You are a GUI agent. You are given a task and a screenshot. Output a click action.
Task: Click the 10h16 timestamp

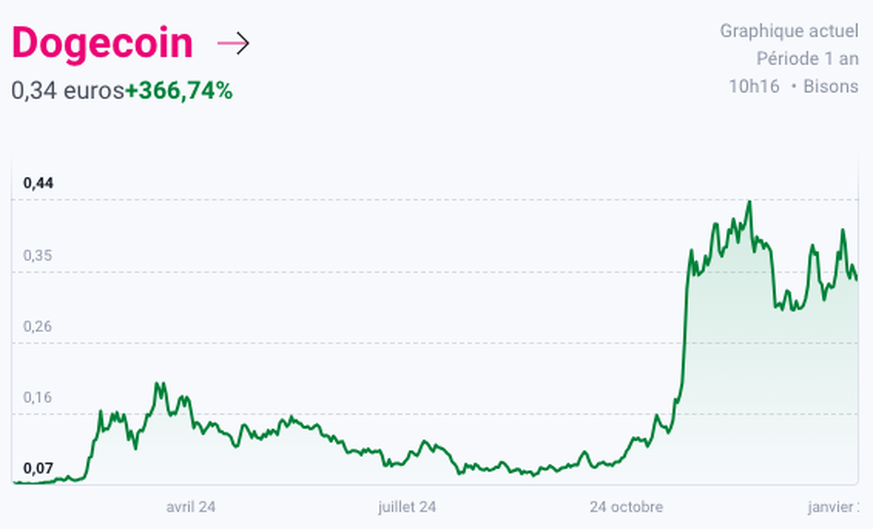(x=755, y=87)
